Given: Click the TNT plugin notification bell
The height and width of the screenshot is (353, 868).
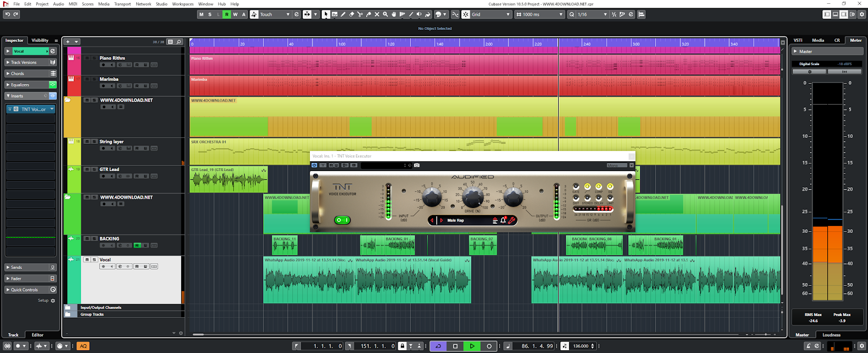Looking at the screenshot, I should tap(503, 220).
